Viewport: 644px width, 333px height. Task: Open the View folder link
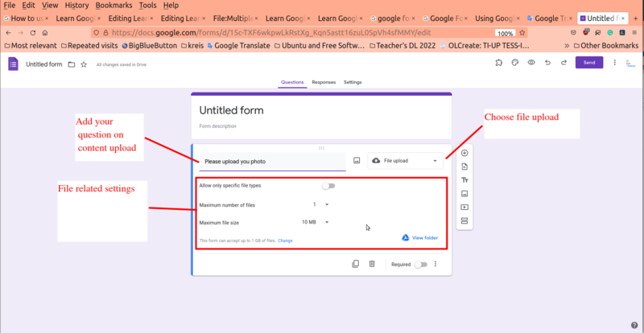tap(419, 238)
